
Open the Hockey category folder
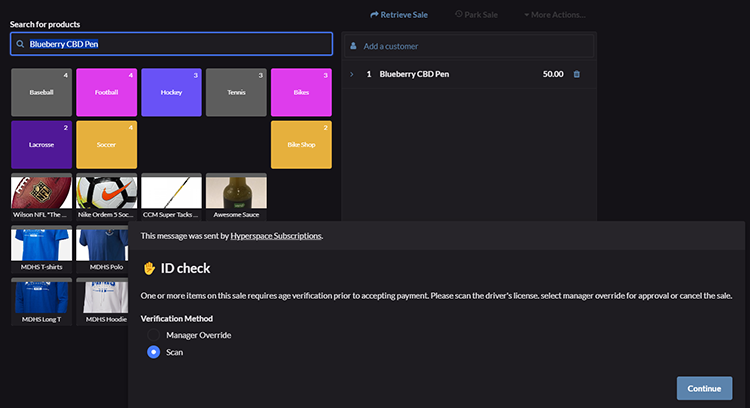click(171, 92)
